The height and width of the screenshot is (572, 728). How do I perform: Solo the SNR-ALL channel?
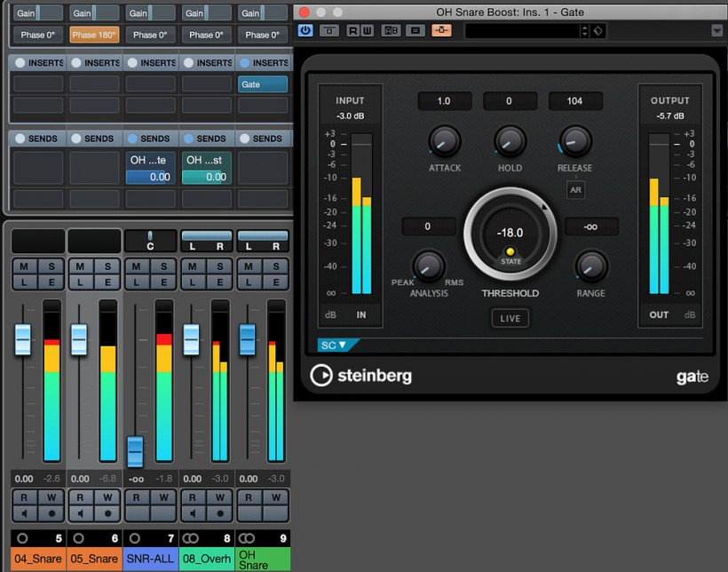click(x=163, y=266)
